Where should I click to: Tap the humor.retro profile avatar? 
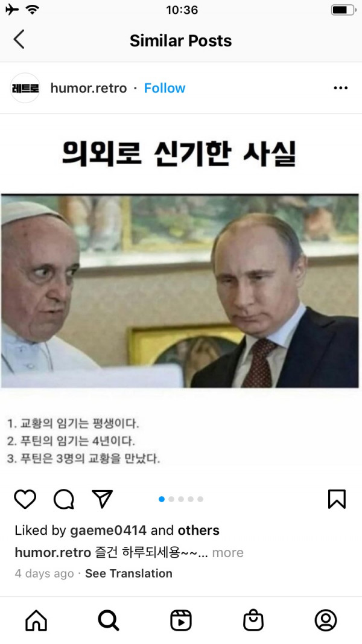point(25,88)
